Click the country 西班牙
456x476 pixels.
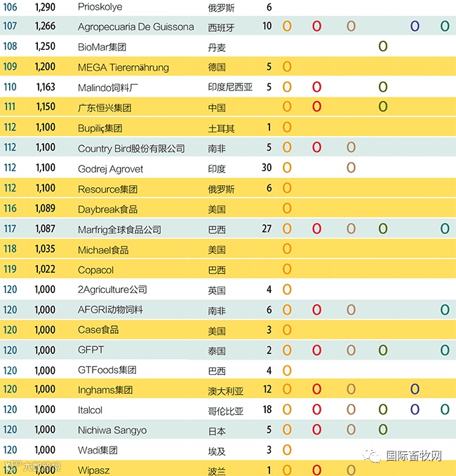221,27
